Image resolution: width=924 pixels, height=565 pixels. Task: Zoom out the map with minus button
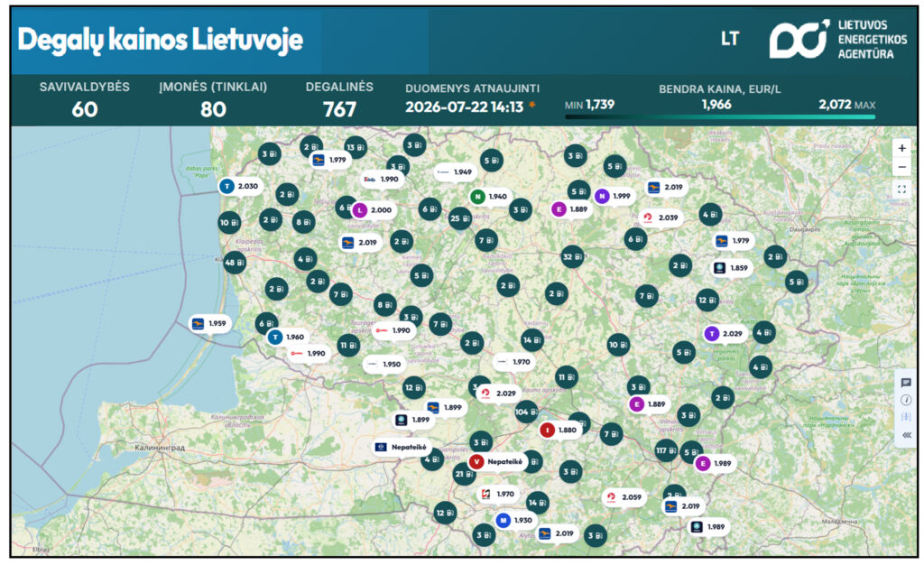pyautogui.click(x=901, y=167)
